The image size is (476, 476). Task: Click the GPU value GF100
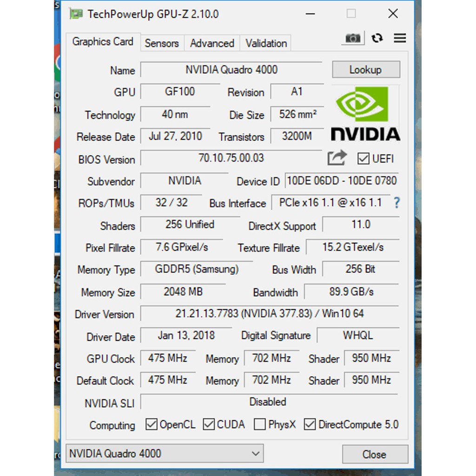(180, 92)
